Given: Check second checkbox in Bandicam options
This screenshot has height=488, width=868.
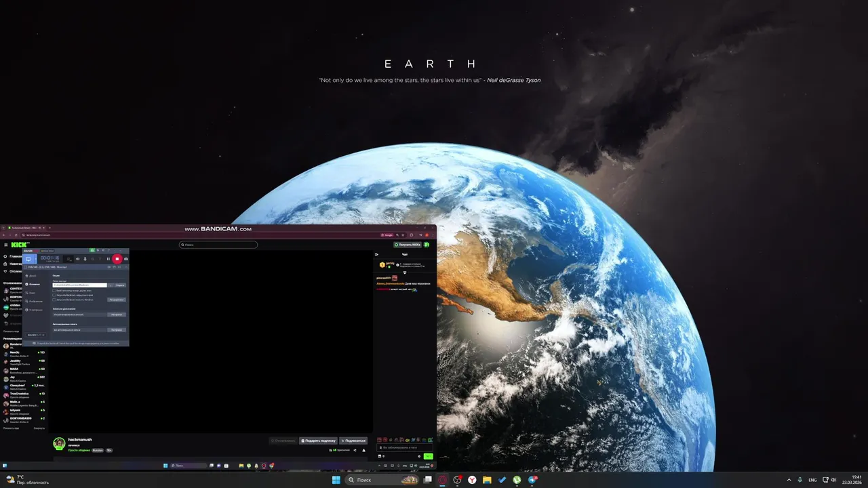Looking at the screenshot, I should point(54,295).
